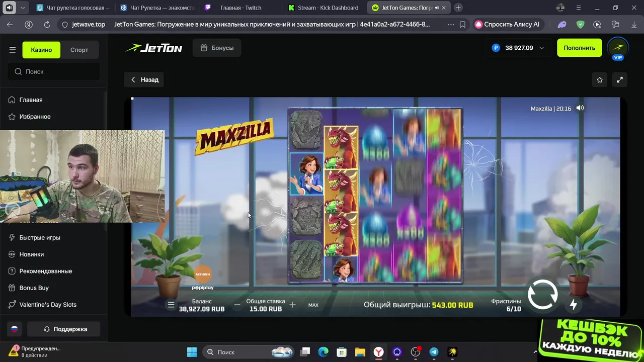This screenshot has height=362, width=644.
Task: Open Task View on taskbar
Action: (305, 352)
